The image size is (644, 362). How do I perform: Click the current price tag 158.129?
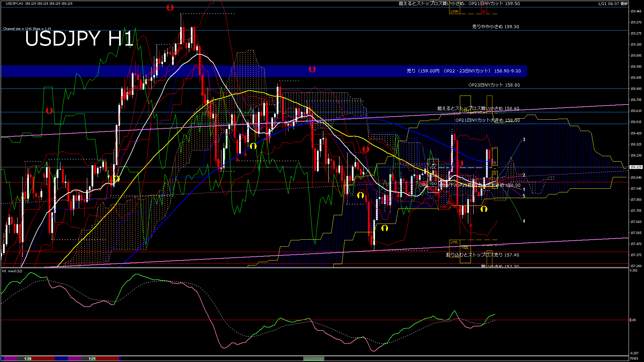tap(635, 167)
